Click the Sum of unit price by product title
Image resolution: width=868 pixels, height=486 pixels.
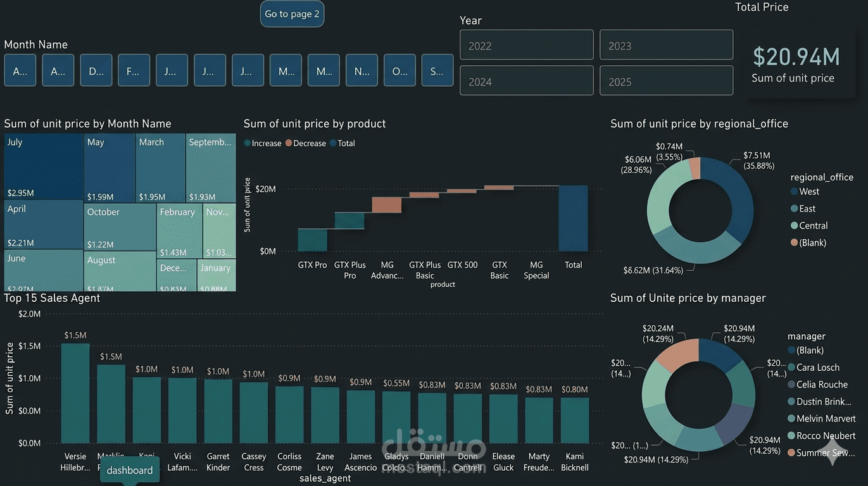click(x=315, y=124)
